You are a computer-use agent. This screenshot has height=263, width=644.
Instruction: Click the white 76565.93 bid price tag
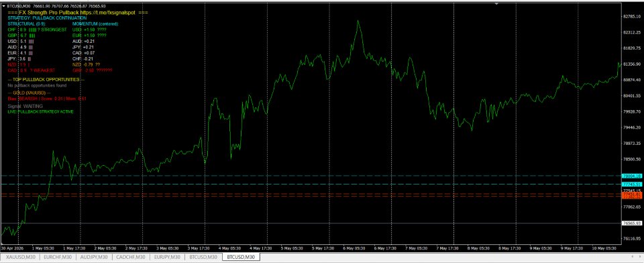[x=632, y=223]
